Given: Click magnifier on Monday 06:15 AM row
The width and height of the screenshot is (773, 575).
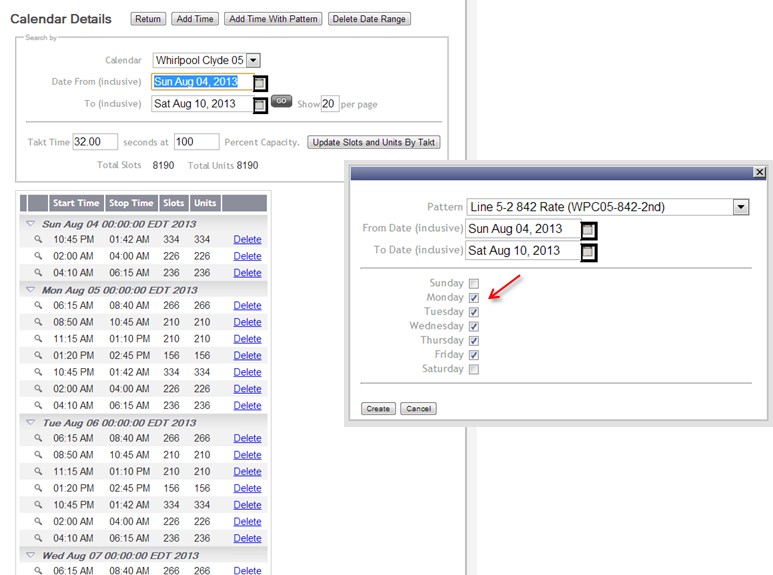Looking at the screenshot, I should (x=38, y=305).
